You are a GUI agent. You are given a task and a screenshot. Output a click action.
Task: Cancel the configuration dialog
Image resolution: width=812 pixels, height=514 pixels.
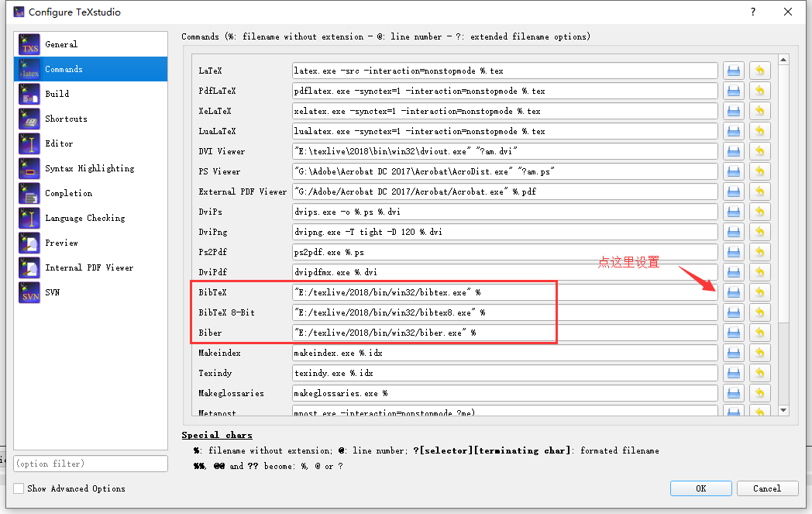[x=767, y=488]
